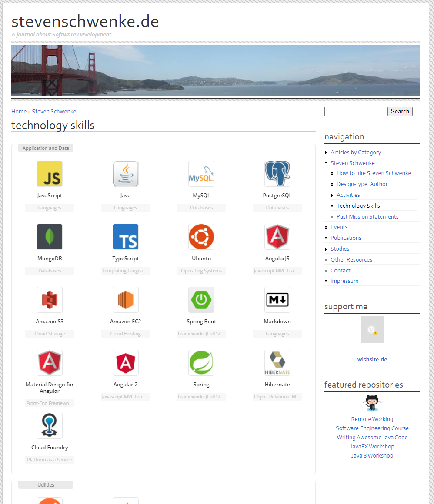Expand the Activities navigation arrow
Screen dimensions: 434x504
click(332, 195)
